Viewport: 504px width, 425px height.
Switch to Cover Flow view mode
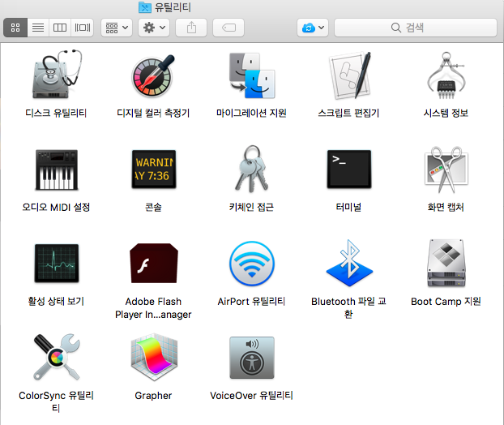pos(83,28)
